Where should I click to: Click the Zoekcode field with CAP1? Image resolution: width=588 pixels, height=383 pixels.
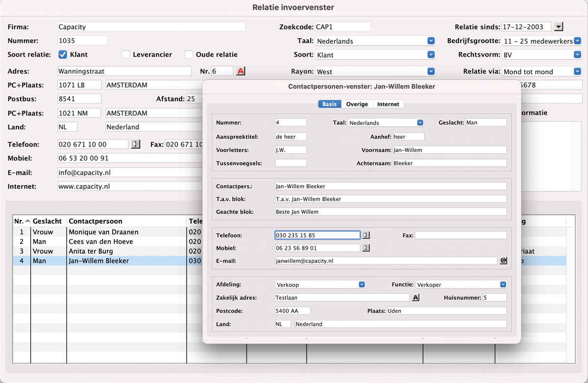coord(343,27)
